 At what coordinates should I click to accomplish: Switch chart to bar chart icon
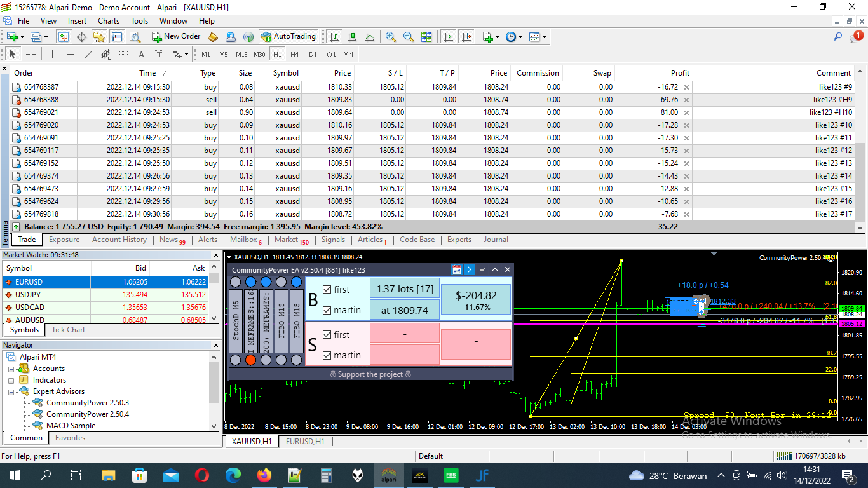[334, 37]
